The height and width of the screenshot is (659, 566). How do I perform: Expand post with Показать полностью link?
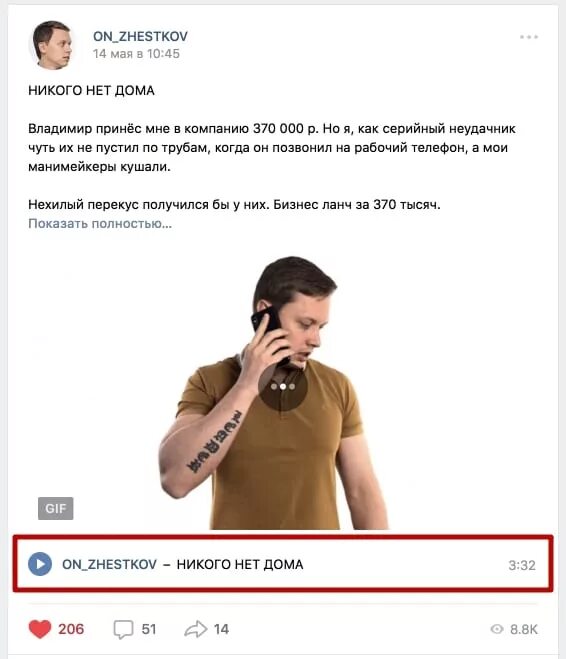pyautogui.click(x=100, y=224)
